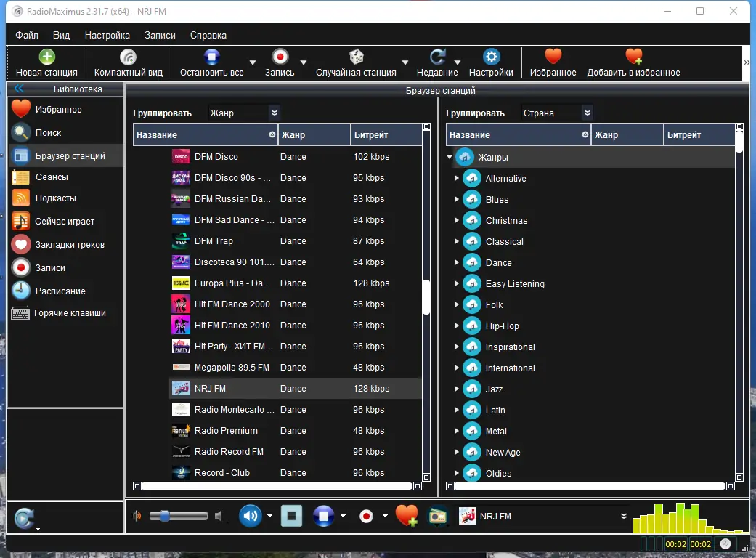Image resolution: width=756 pixels, height=558 pixels.
Task: Expand the Alternative genre node
Action: 457,178
